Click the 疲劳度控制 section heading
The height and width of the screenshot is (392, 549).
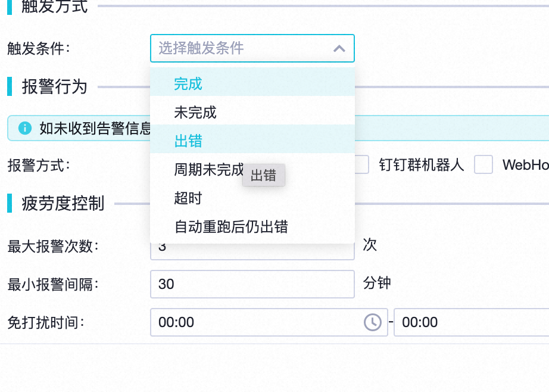click(63, 203)
